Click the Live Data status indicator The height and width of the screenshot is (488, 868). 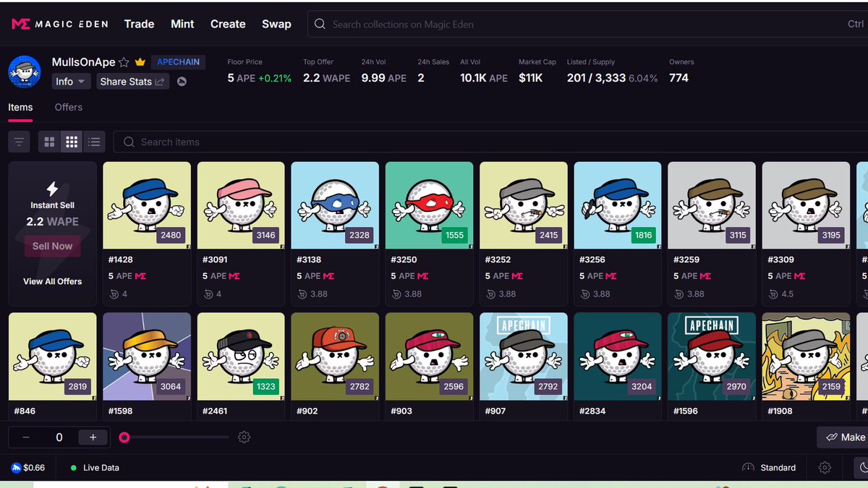point(95,468)
